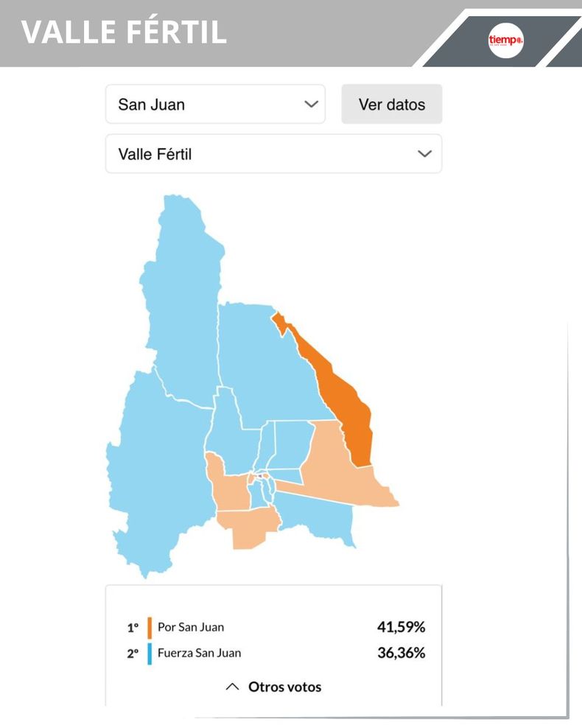Click the Por San Juan party label
The width and height of the screenshot is (582, 728).
tap(191, 628)
